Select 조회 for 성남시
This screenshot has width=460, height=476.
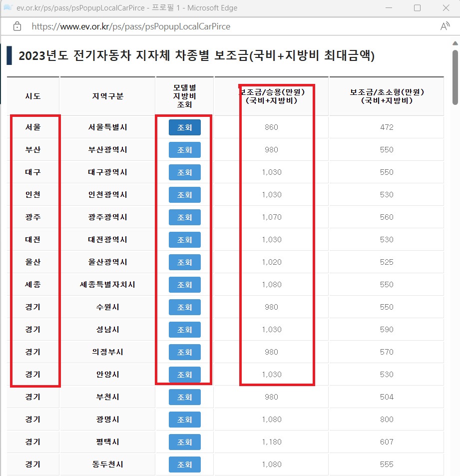click(185, 330)
